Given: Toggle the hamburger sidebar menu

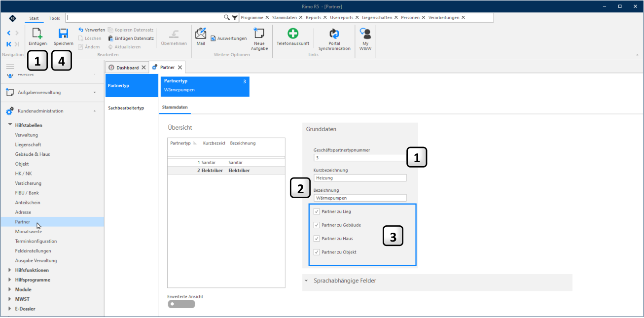Looking at the screenshot, I should click(x=10, y=67).
